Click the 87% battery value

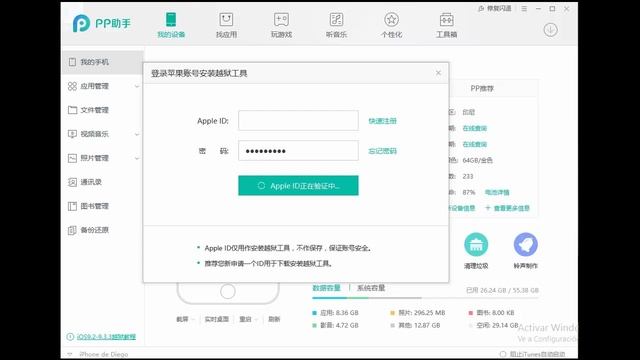pyautogui.click(x=469, y=192)
